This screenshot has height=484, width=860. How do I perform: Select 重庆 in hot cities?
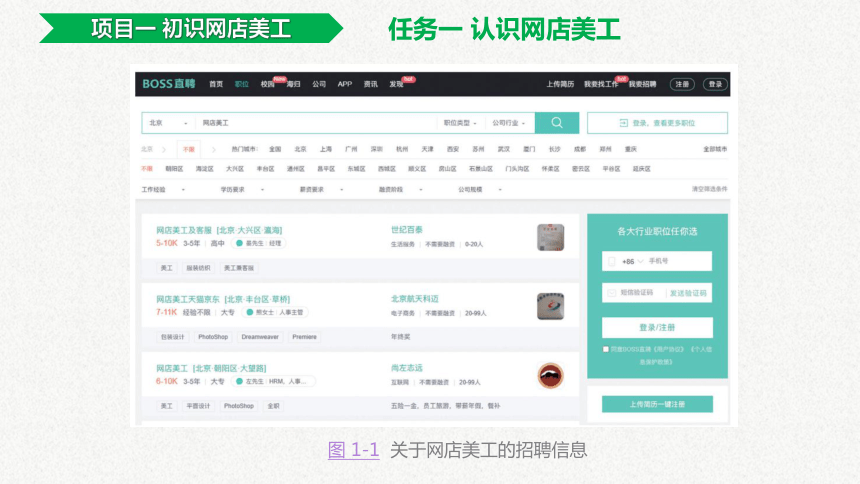(631, 149)
